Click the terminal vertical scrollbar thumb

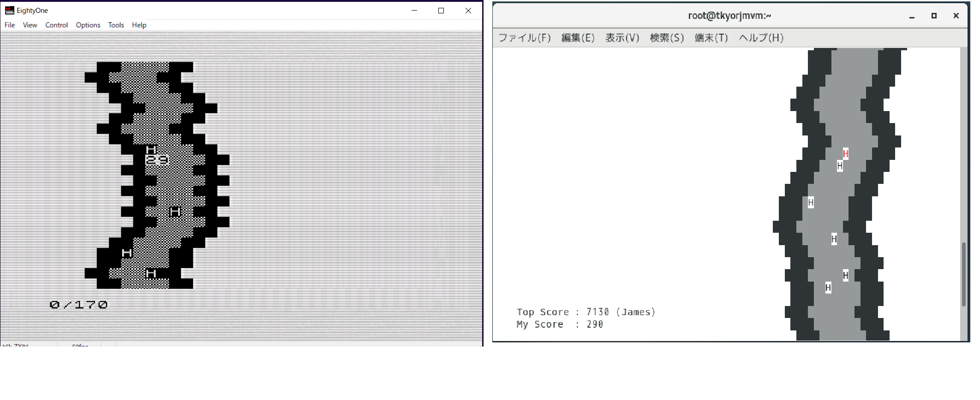(963, 274)
